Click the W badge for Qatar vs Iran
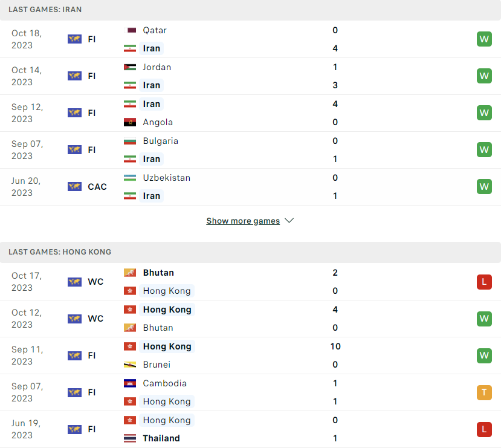501x448 pixels. tap(484, 39)
